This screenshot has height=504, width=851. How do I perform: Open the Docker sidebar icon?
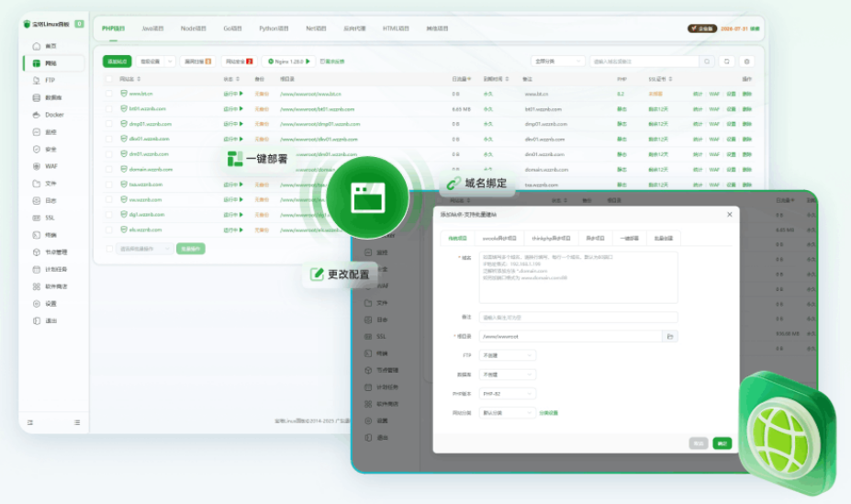point(37,115)
